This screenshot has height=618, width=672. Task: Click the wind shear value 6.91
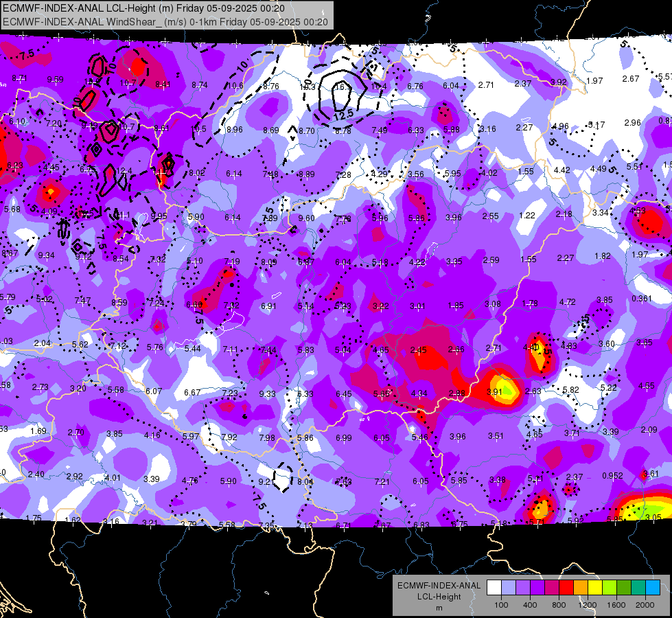[268, 306]
